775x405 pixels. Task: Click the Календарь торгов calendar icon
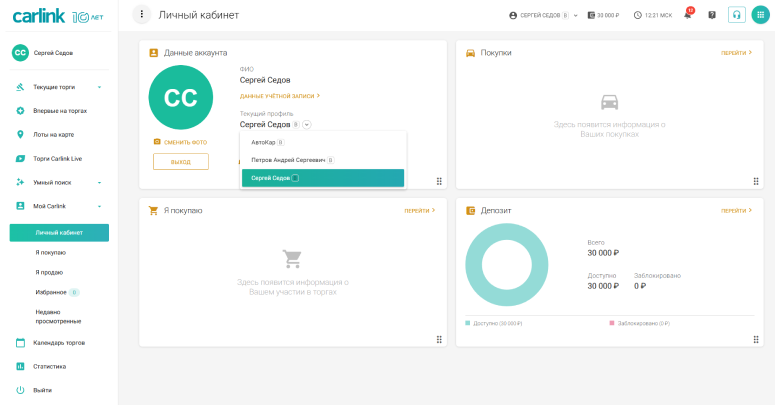(x=20, y=342)
